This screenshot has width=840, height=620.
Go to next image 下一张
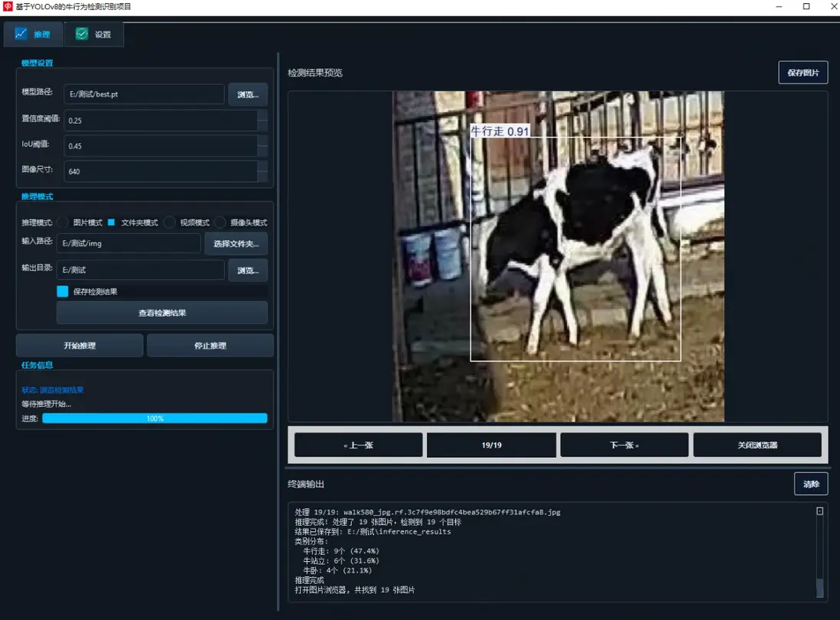pyautogui.click(x=624, y=445)
